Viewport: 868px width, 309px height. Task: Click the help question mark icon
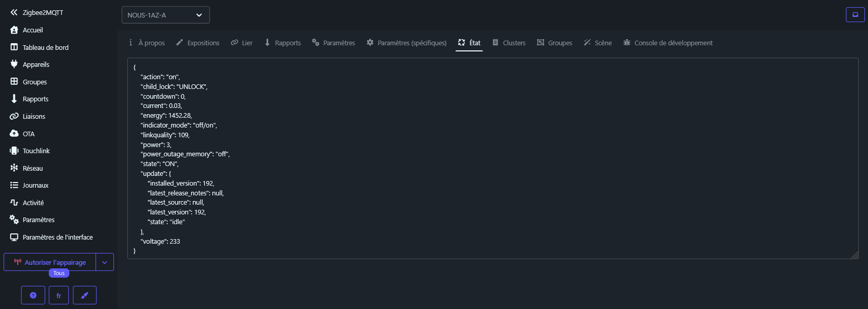tap(33, 295)
